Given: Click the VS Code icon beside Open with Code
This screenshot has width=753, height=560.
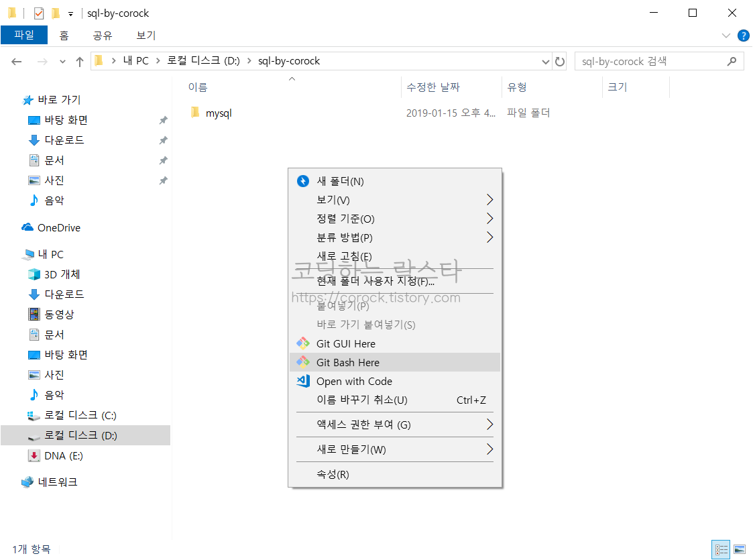Looking at the screenshot, I should 302,381.
